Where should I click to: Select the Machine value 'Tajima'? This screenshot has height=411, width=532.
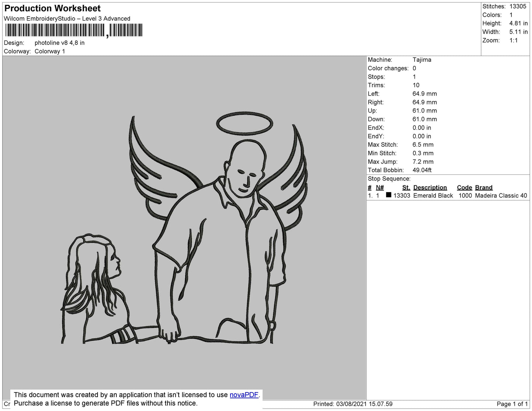click(x=422, y=60)
